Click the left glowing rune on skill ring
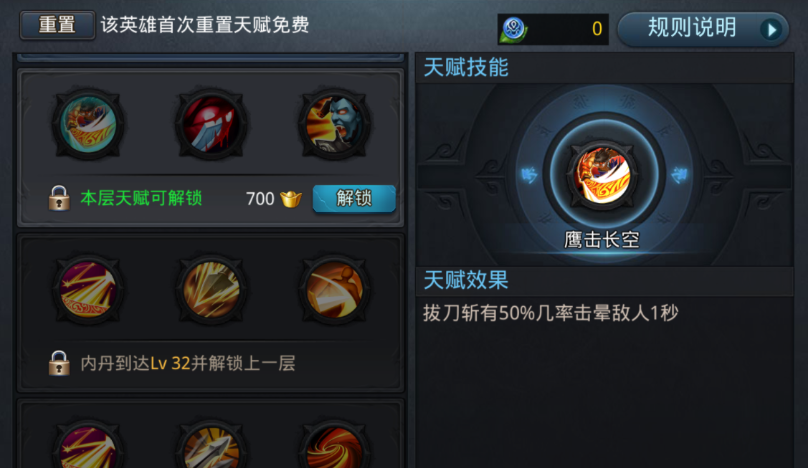 (529, 175)
